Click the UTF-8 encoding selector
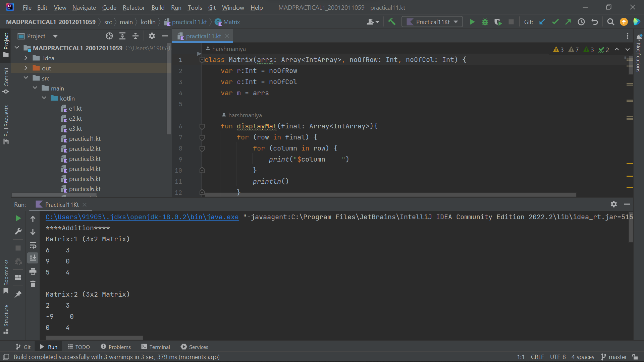The height and width of the screenshot is (362, 644). coord(558,357)
